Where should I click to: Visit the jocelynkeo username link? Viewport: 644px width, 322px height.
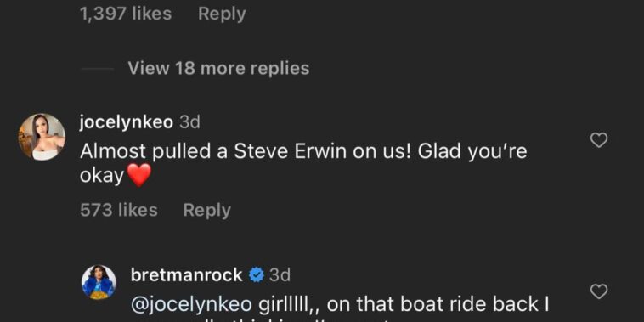coord(127,123)
